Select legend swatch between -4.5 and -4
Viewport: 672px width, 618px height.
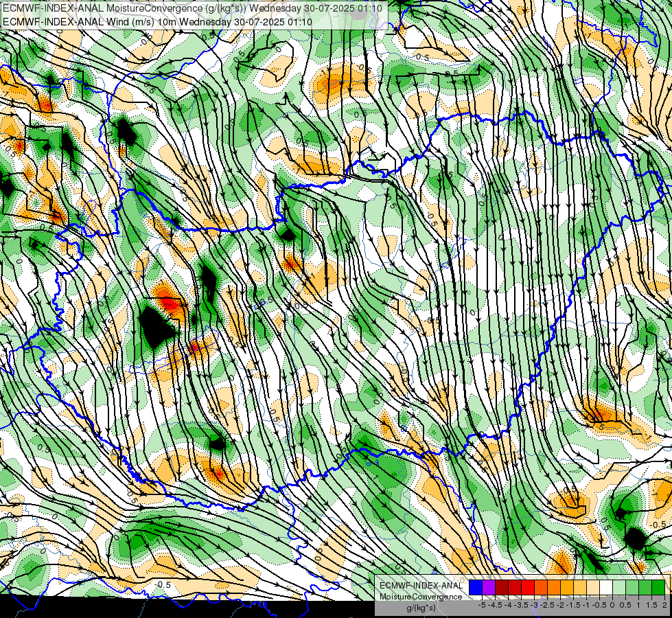coord(502,587)
